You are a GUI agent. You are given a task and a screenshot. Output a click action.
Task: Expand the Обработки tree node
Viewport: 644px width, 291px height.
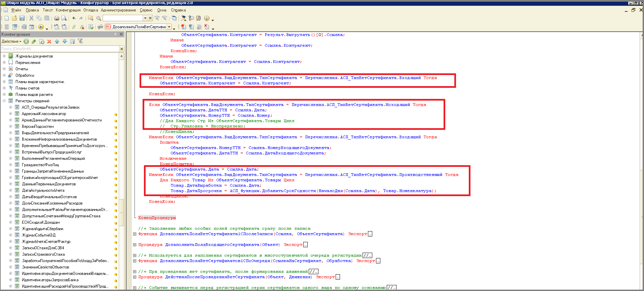(4, 75)
